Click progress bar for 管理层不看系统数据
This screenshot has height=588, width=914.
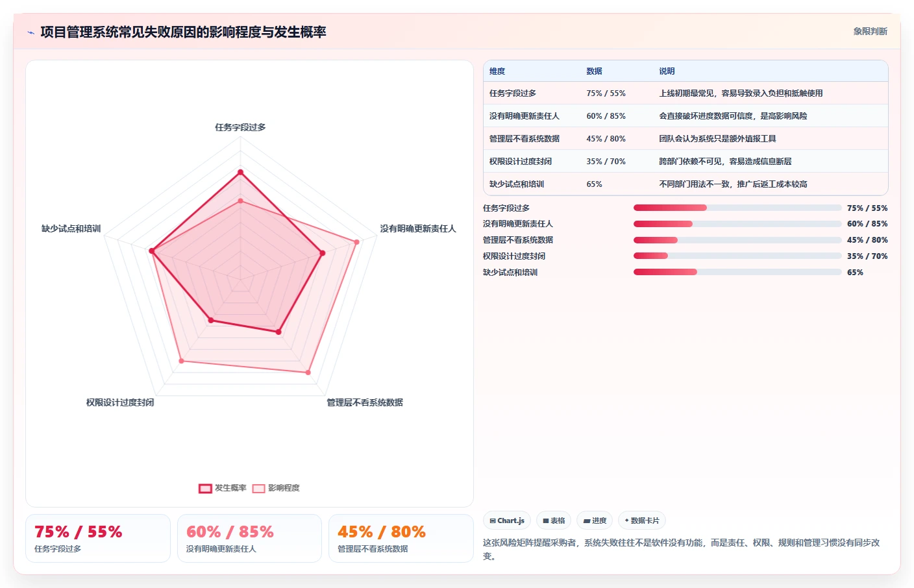tap(737, 240)
